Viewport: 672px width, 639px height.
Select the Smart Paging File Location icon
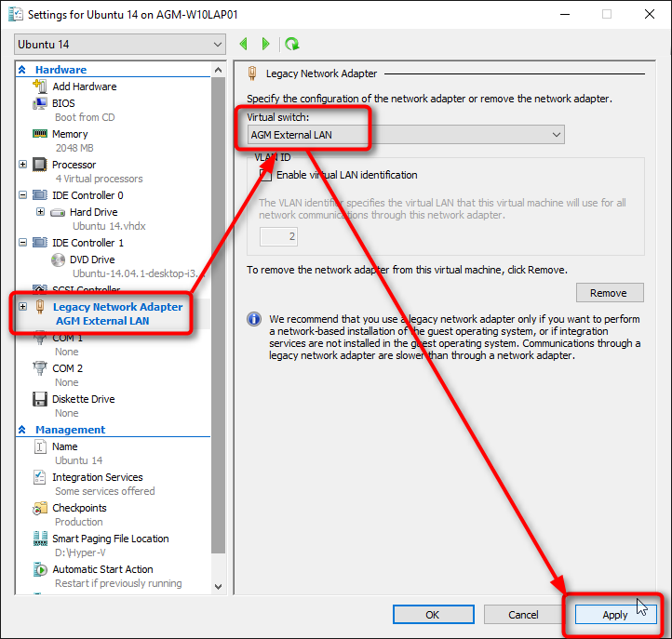[40, 539]
